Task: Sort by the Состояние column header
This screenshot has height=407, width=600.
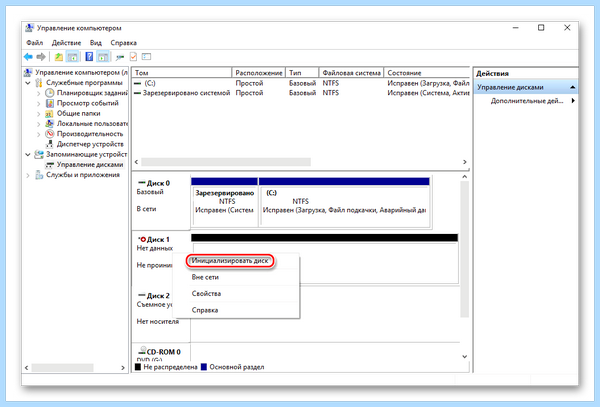Action: 427,73
